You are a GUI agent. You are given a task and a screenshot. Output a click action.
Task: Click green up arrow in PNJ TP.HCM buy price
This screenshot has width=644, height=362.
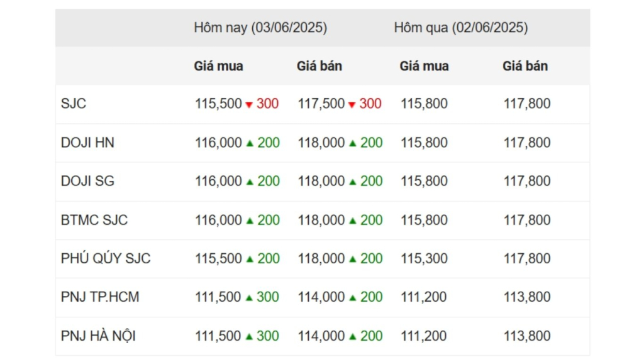coord(249,297)
